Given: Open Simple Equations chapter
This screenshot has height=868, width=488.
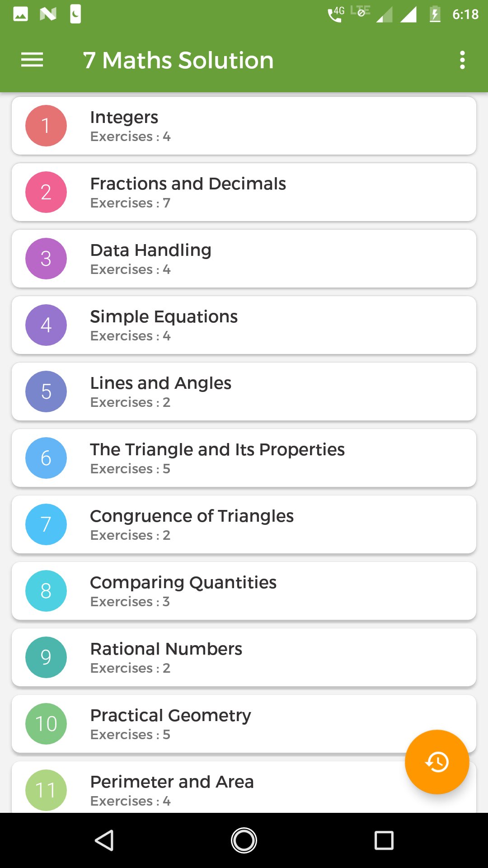Looking at the screenshot, I should [244, 325].
